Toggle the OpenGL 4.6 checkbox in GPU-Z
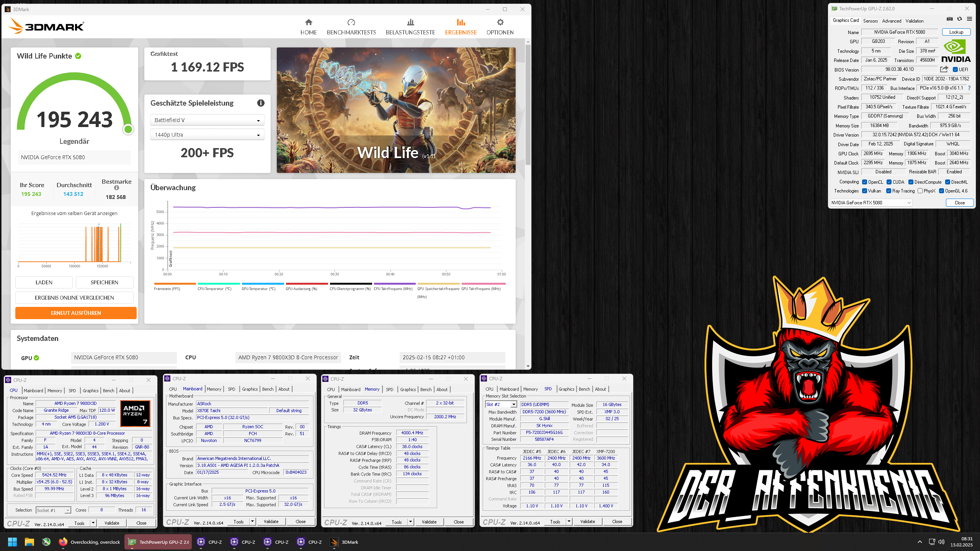This screenshot has height=551, width=980. point(941,191)
